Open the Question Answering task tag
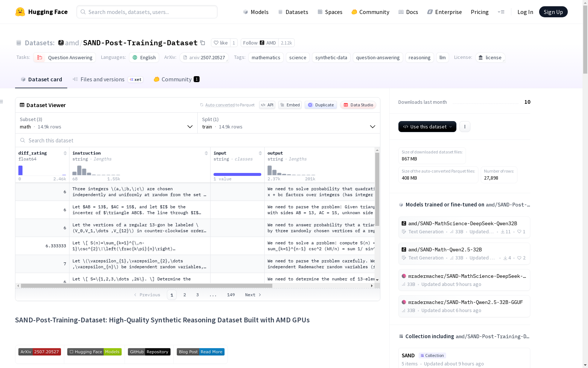 65,57
